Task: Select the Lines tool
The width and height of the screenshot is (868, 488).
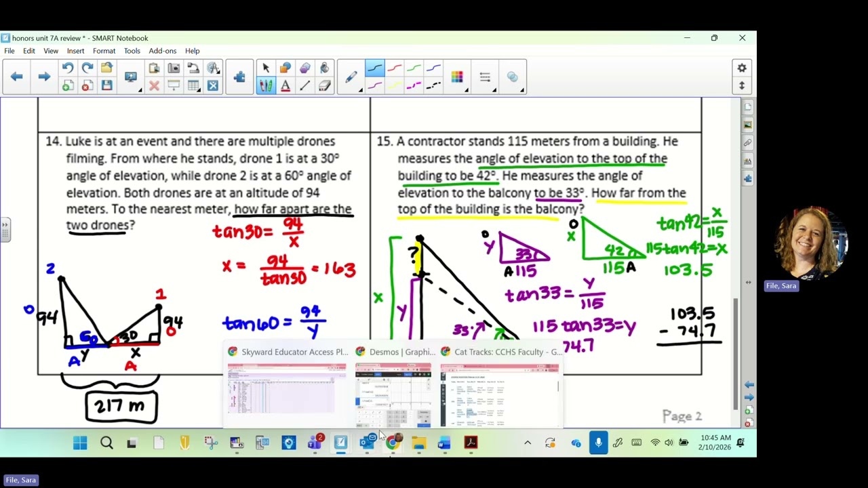Action: click(305, 86)
